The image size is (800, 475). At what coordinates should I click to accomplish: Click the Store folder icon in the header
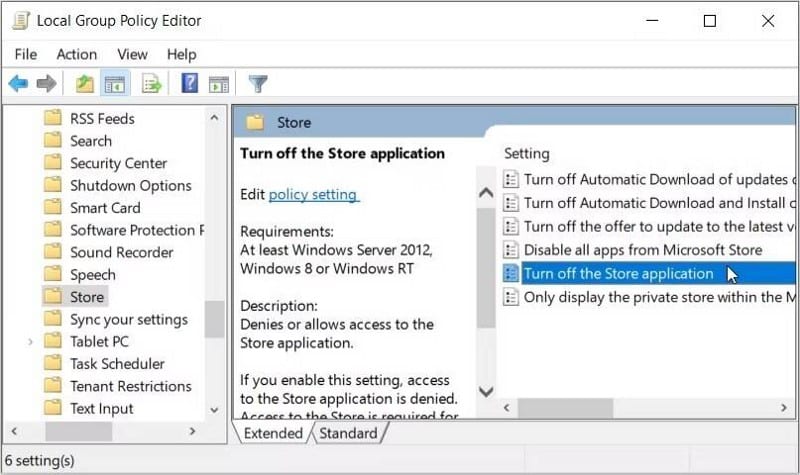tap(255, 122)
